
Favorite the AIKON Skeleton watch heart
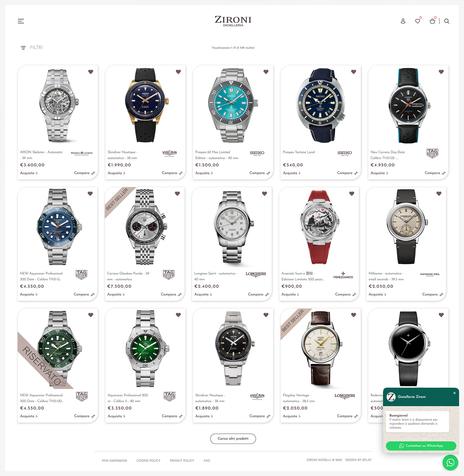[91, 72]
